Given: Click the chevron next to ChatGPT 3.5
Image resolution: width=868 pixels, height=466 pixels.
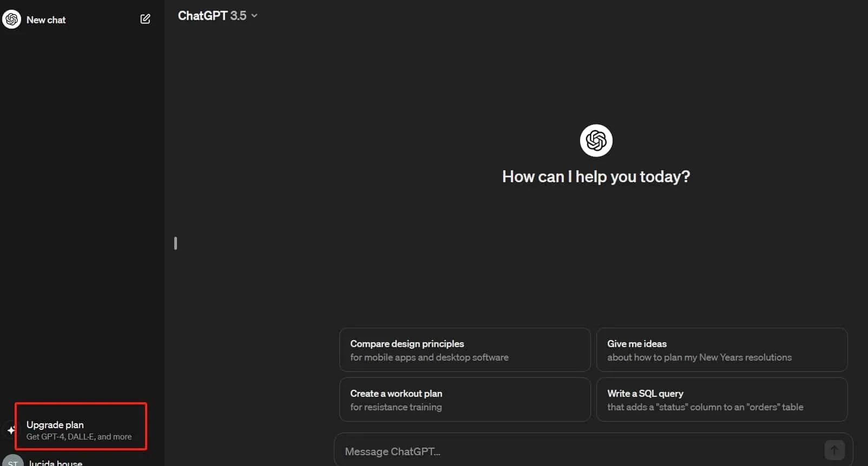Looking at the screenshot, I should click(254, 16).
